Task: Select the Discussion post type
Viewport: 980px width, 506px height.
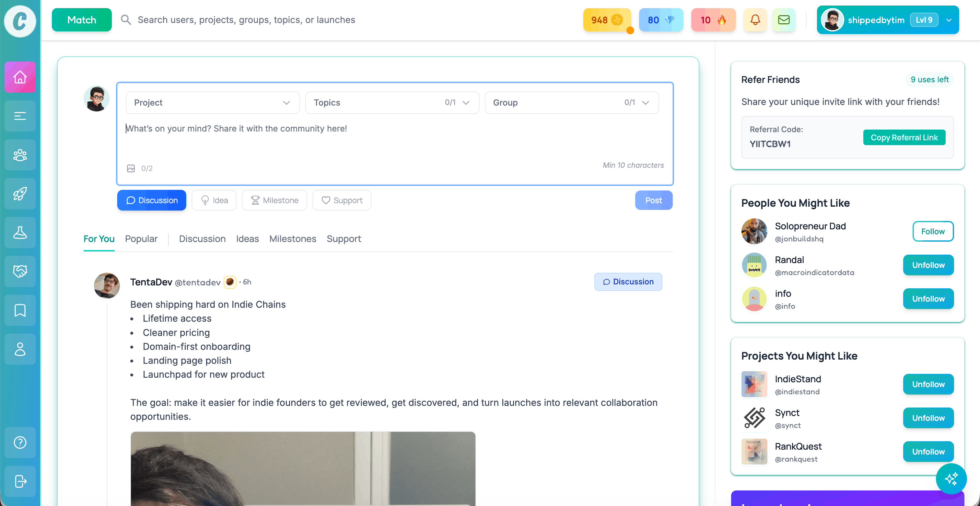Action: coord(152,200)
